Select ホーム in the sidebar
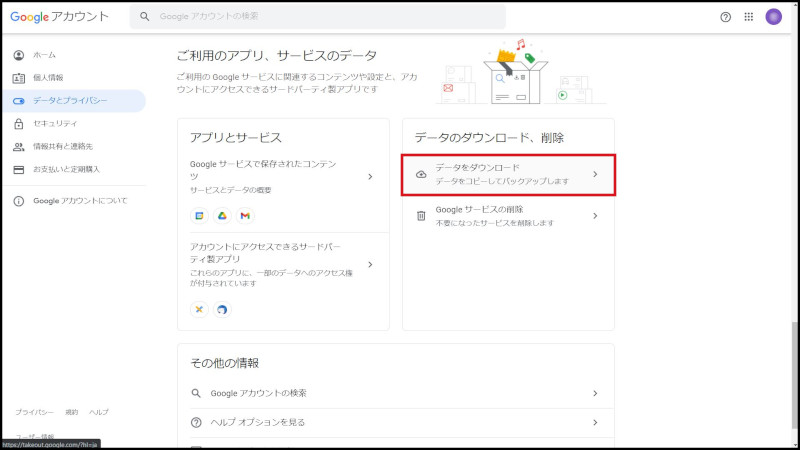This screenshot has height=450, width=800. [45, 55]
